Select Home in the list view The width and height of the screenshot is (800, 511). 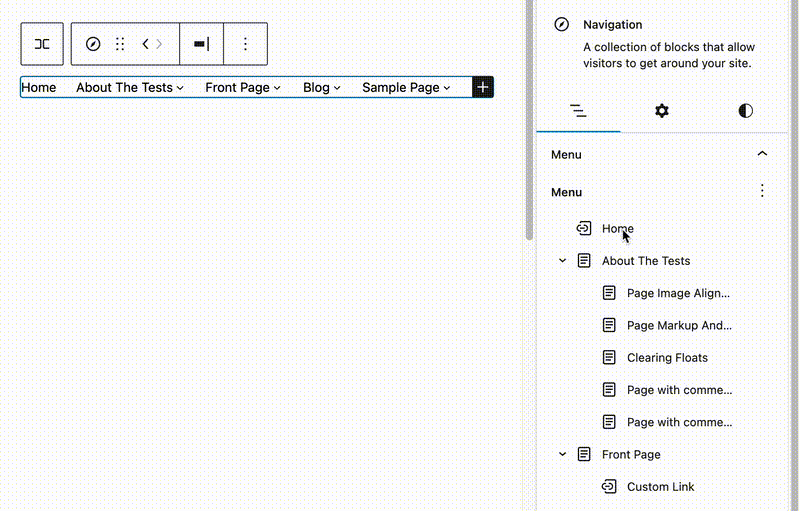pyautogui.click(x=617, y=228)
